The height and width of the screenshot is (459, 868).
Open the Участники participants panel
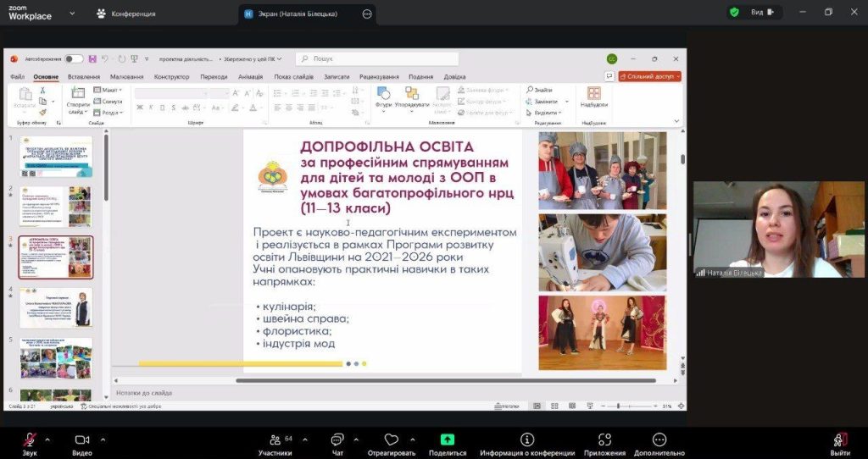click(x=275, y=440)
